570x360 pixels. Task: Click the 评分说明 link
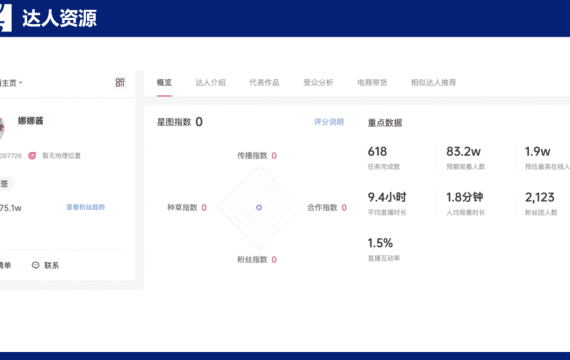click(329, 122)
